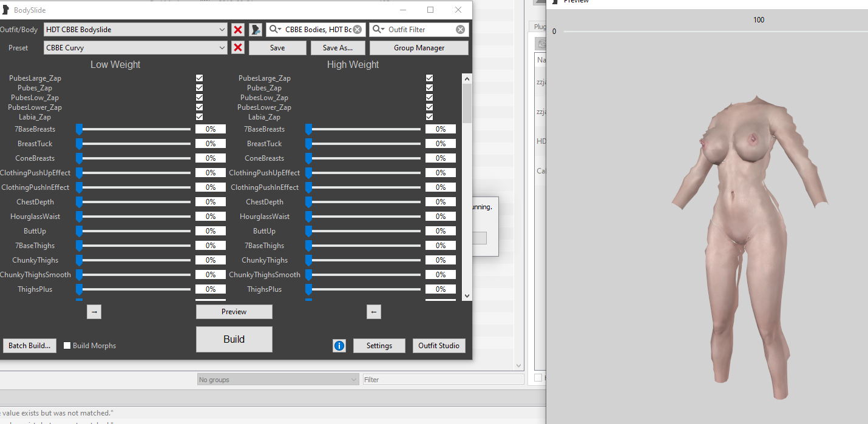Click the large Build button
The height and width of the screenshot is (424, 868).
(234, 340)
